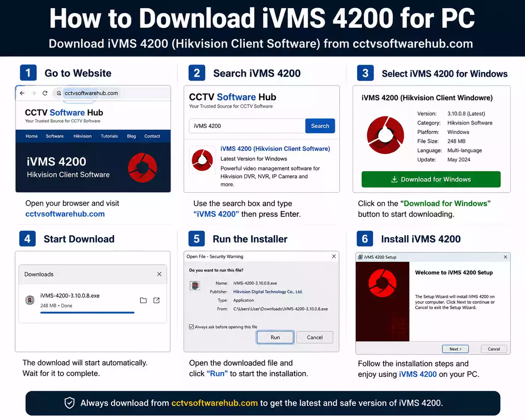Viewport: 525px width, 420px height.
Task: Click the browser forward arrow
Action: pyautogui.click(x=34, y=93)
